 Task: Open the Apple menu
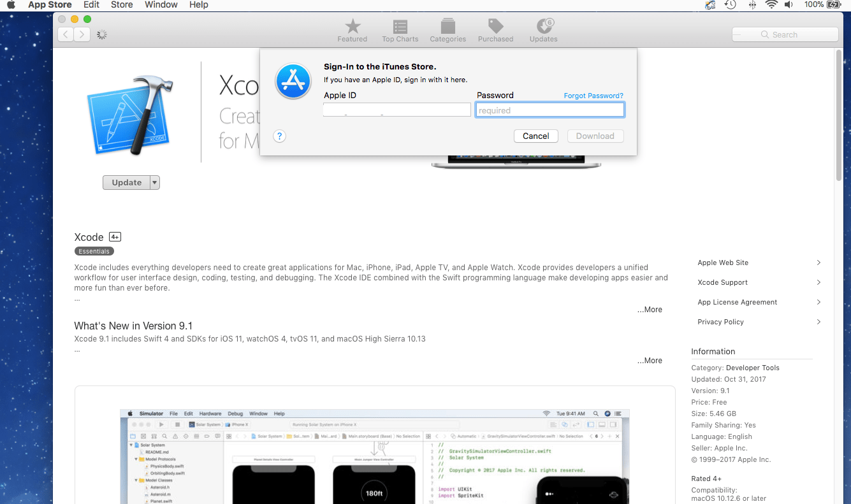click(x=11, y=5)
